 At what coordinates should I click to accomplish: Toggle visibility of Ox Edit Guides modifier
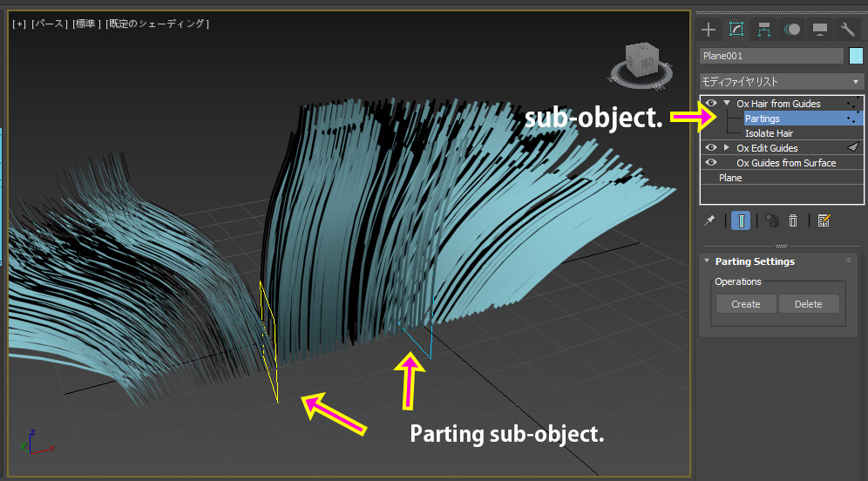pyautogui.click(x=711, y=148)
